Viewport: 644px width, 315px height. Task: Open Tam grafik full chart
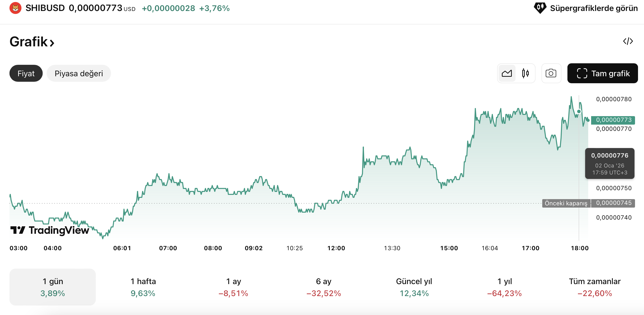point(602,74)
